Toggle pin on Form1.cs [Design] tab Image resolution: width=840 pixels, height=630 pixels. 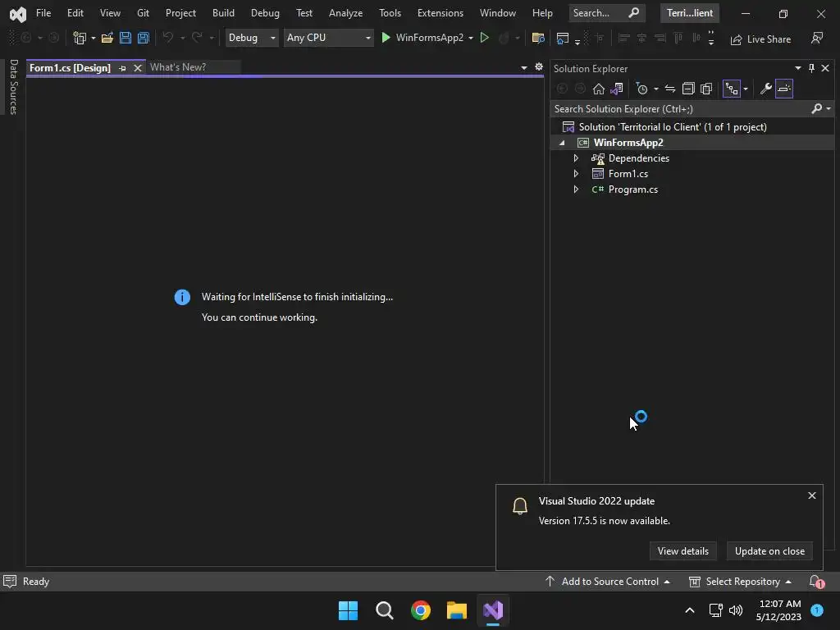[x=123, y=68]
